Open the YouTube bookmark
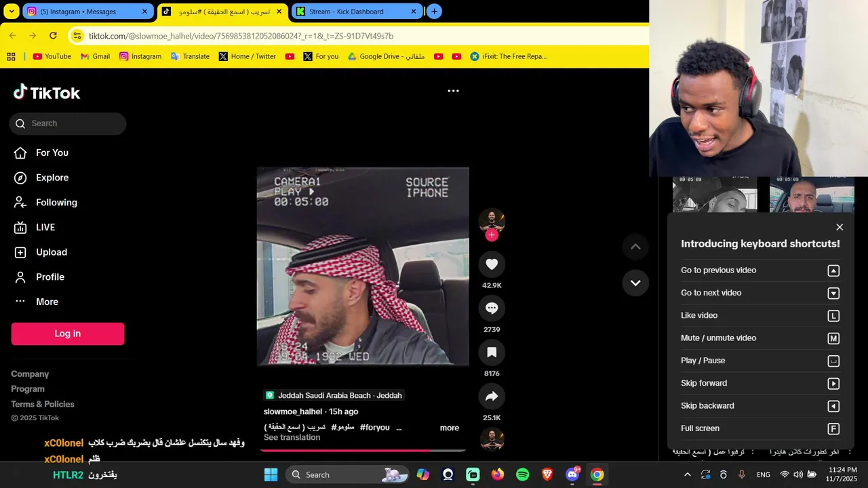This screenshot has height=488, width=868. tap(52, 57)
